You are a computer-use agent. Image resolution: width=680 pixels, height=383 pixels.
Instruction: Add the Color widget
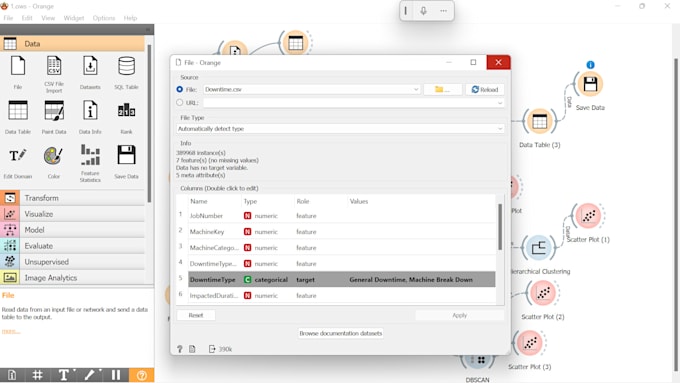coord(54,162)
